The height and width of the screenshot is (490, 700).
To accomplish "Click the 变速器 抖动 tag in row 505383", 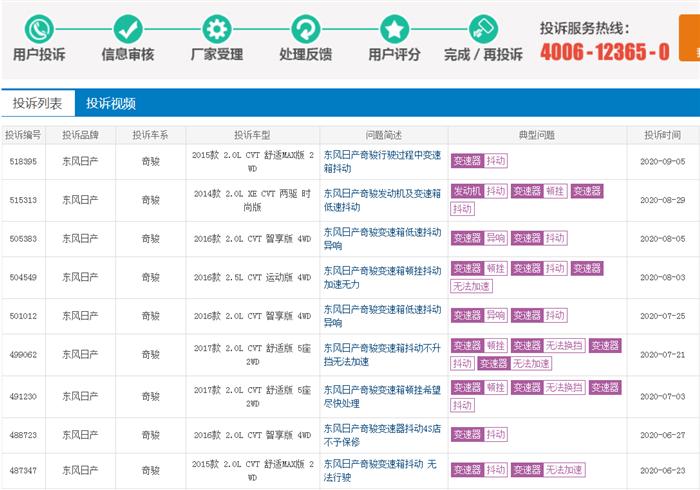I will point(539,238).
